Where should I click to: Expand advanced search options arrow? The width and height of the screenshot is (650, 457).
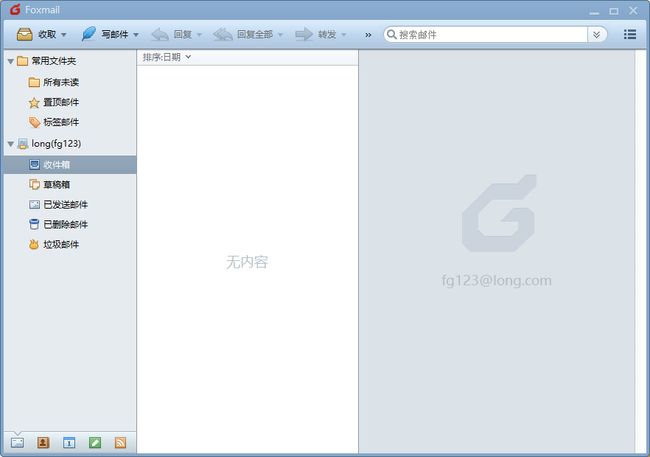pyautogui.click(x=597, y=34)
